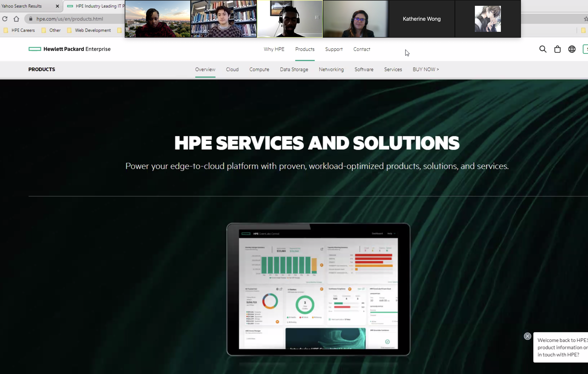The height and width of the screenshot is (374, 588).
Task: Open the Services section
Action: pos(393,69)
